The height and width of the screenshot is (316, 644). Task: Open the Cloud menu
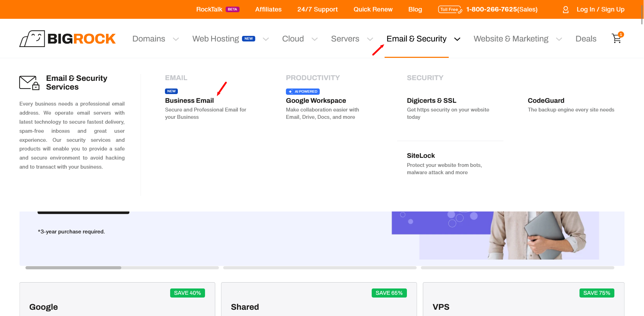293,39
